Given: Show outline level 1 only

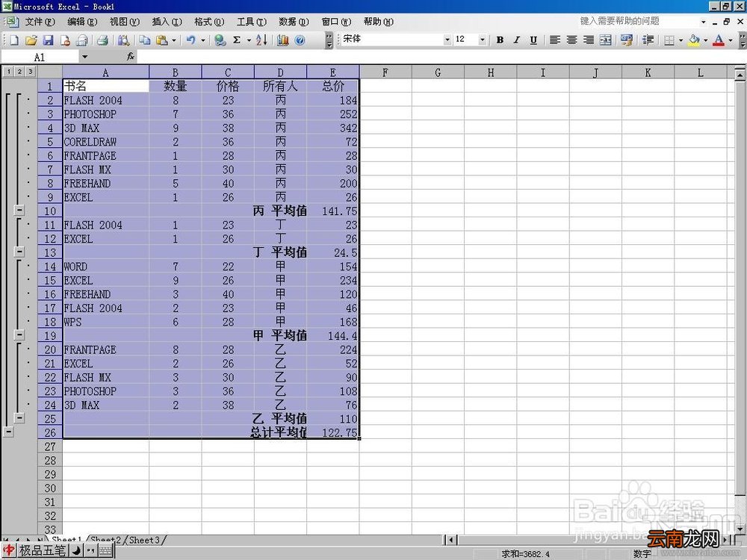Looking at the screenshot, I should point(8,72).
